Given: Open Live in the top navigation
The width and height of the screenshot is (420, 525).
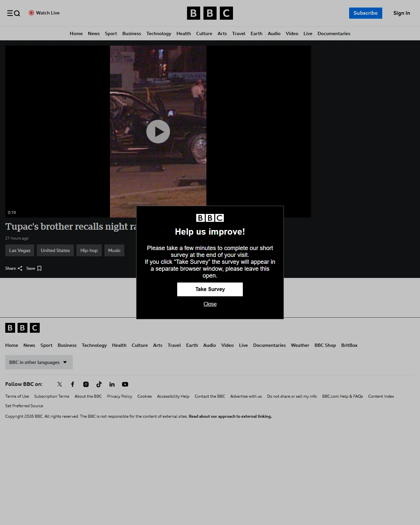Looking at the screenshot, I should click(308, 33).
